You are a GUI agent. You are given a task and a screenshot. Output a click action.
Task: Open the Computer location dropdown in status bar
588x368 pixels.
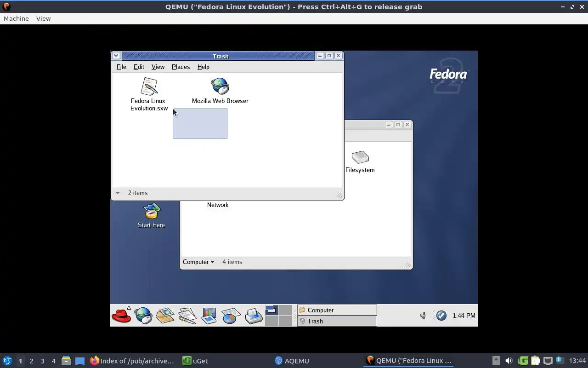tap(198, 262)
